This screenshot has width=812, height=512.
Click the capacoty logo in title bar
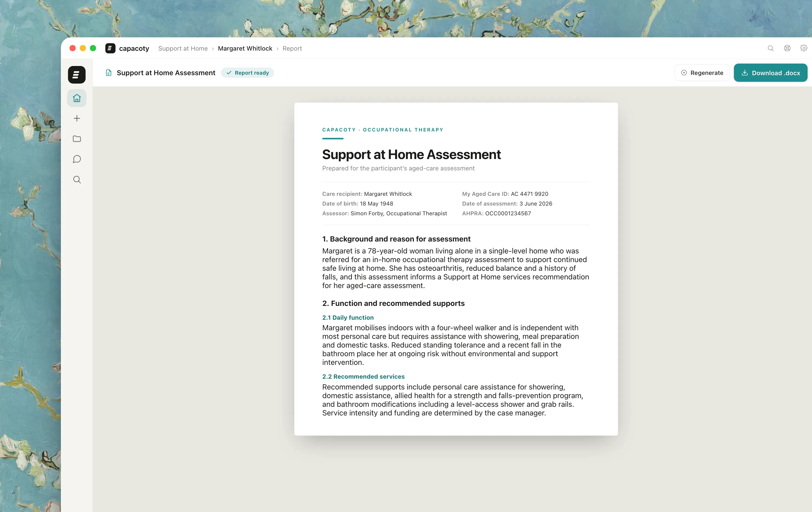[110, 48]
